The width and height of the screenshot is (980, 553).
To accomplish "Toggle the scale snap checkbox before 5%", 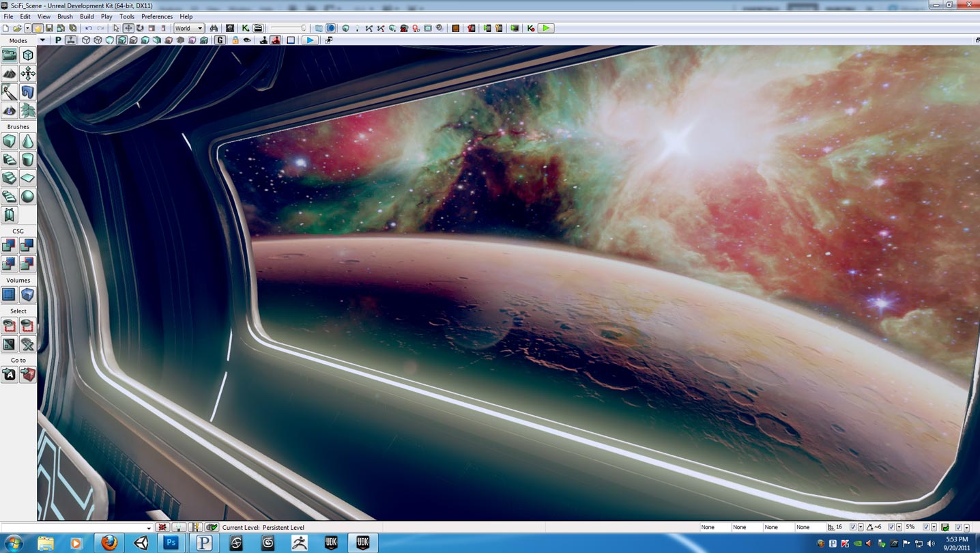I will coord(926,528).
